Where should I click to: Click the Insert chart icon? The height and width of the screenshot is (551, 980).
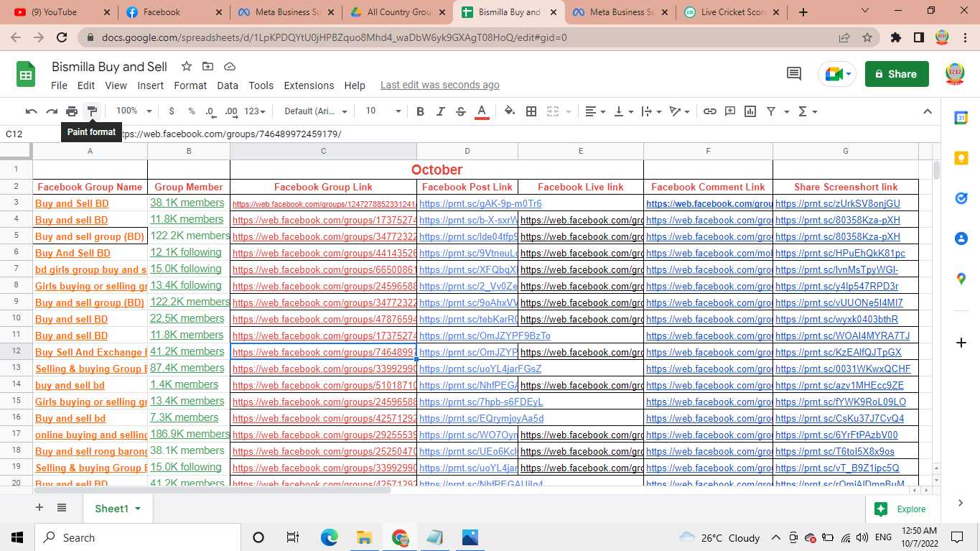pyautogui.click(x=750, y=111)
